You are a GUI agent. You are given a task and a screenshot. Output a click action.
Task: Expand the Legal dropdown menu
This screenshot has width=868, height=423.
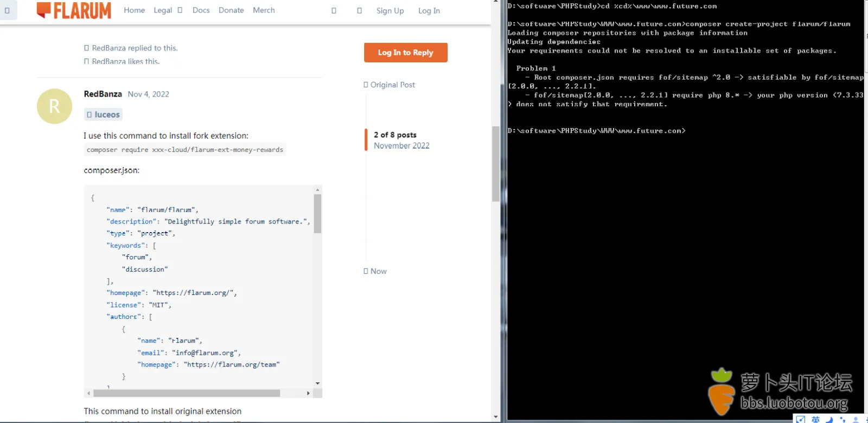(168, 10)
